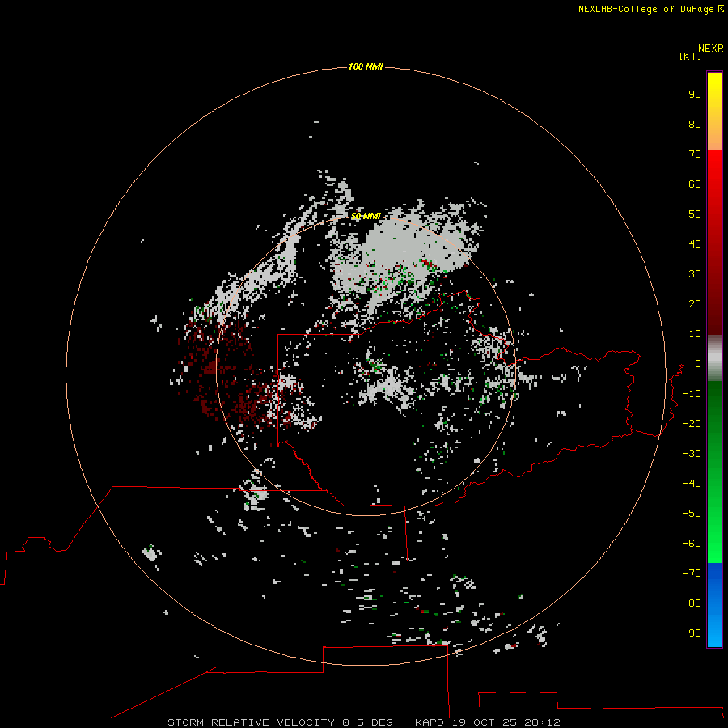Click the 100 NMI range ring label

point(366,67)
